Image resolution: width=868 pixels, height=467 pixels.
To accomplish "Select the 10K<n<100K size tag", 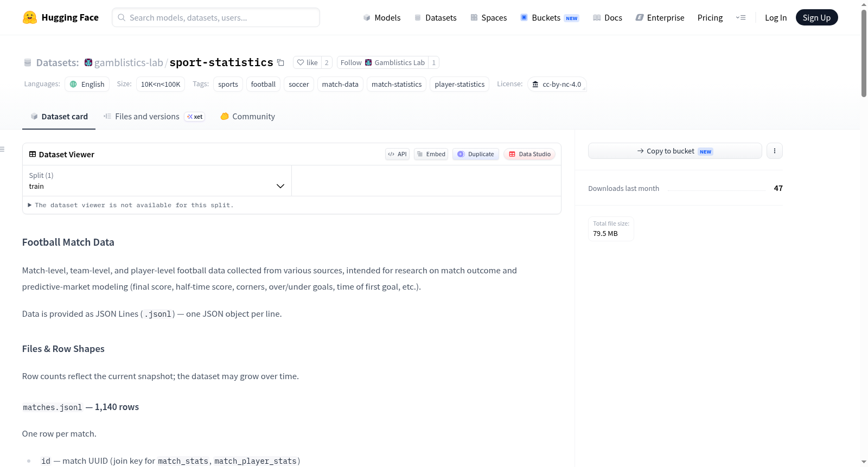I will [x=161, y=84].
